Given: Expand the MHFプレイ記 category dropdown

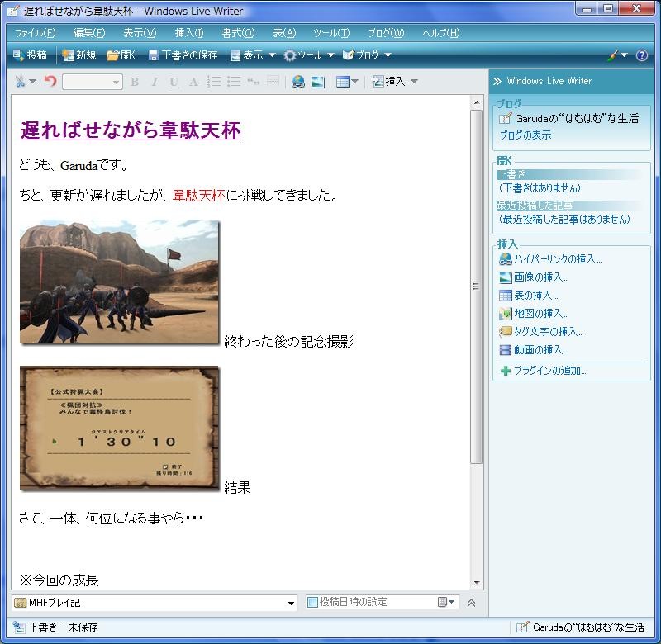Looking at the screenshot, I should [291, 603].
